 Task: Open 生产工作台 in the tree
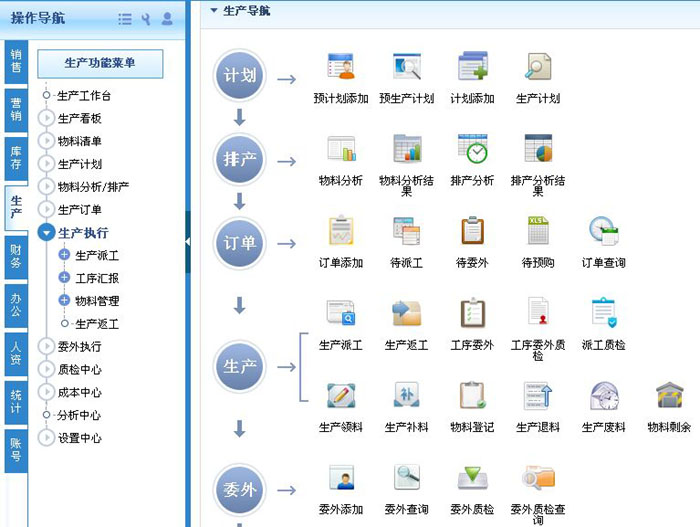pyautogui.click(x=84, y=96)
